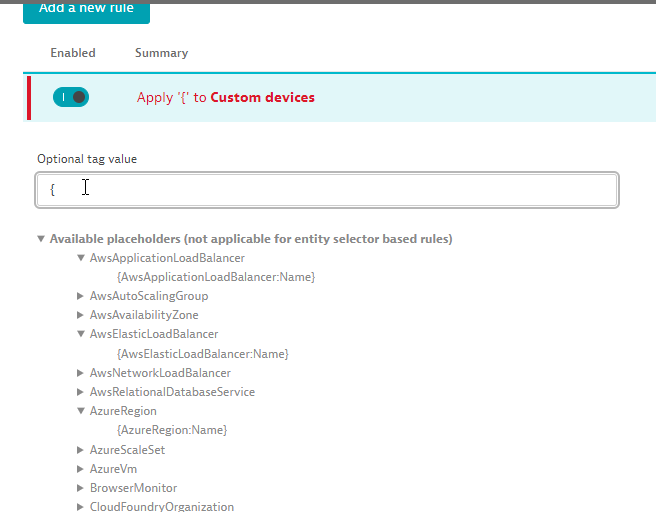The height and width of the screenshot is (512, 656).
Task: Collapse the AwsApplicationLoadBalancer tree node
Action: click(81, 258)
